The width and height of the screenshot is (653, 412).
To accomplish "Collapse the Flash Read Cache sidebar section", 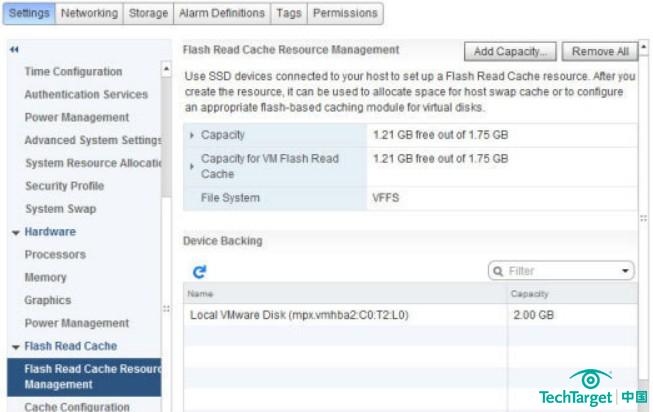I will click(x=16, y=347).
